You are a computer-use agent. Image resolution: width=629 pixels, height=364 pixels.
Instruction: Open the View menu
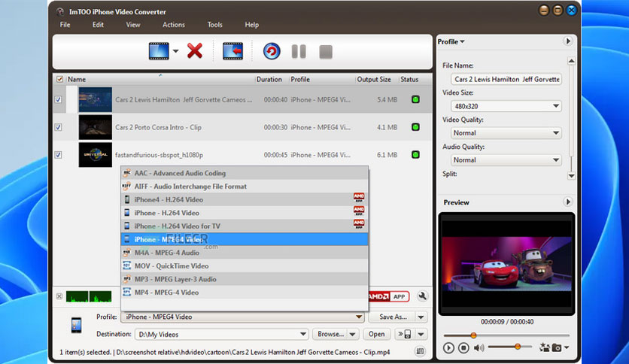pos(133,25)
